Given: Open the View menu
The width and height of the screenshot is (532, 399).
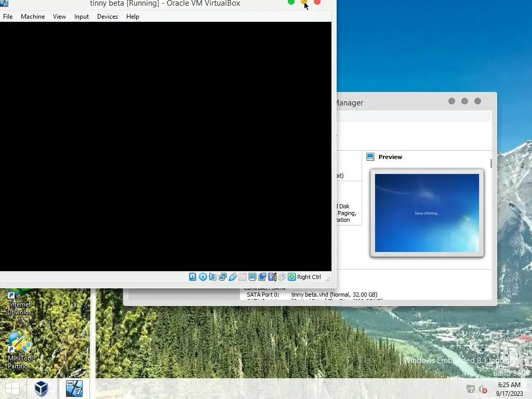Looking at the screenshot, I should click(x=59, y=16).
